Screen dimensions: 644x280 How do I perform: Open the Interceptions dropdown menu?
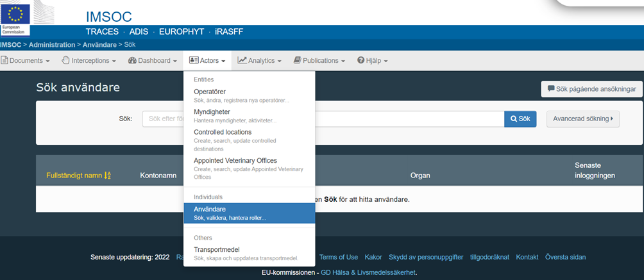click(x=89, y=60)
